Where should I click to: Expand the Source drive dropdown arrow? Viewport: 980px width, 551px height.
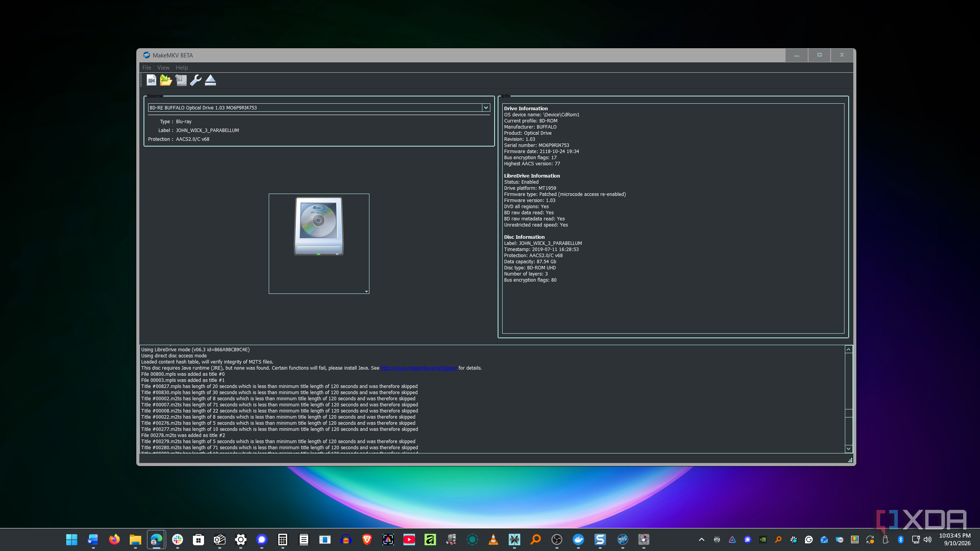[x=486, y=108]
